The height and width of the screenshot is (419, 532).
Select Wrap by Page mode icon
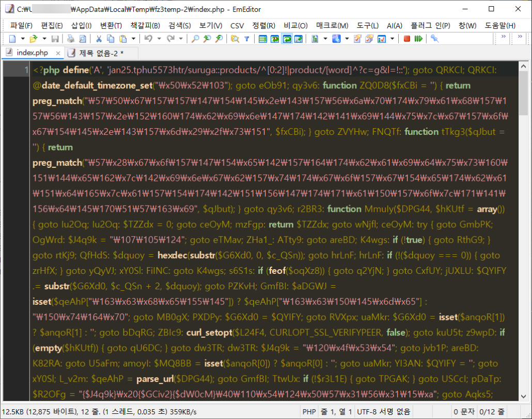(299, 39)
